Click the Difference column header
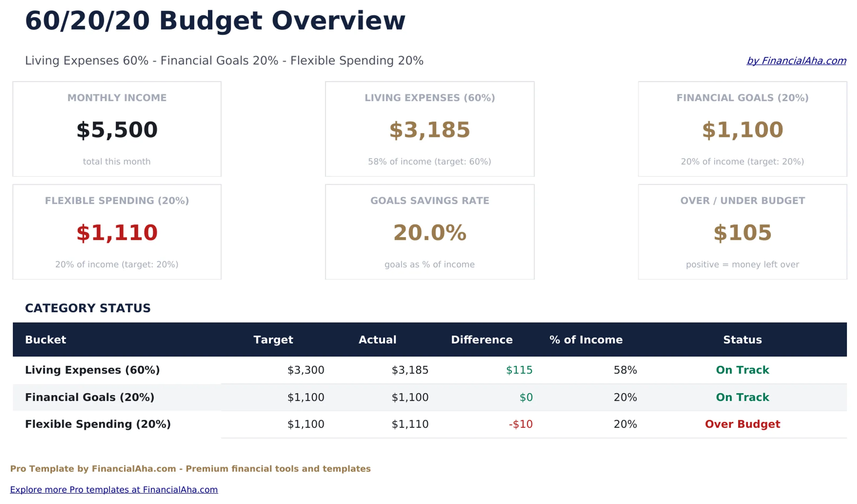Viewport: 857px width, 504px height. tap(482, 339)
